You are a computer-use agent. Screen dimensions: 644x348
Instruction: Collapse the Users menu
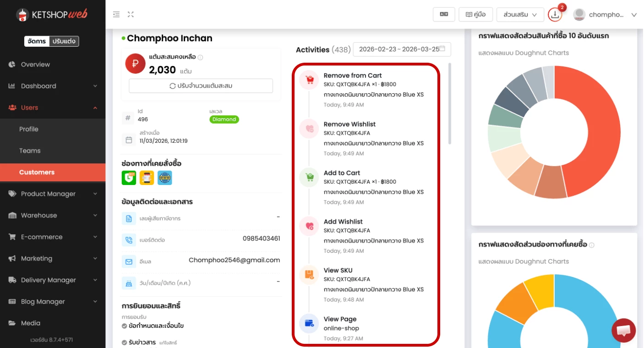tap(53, 108)
